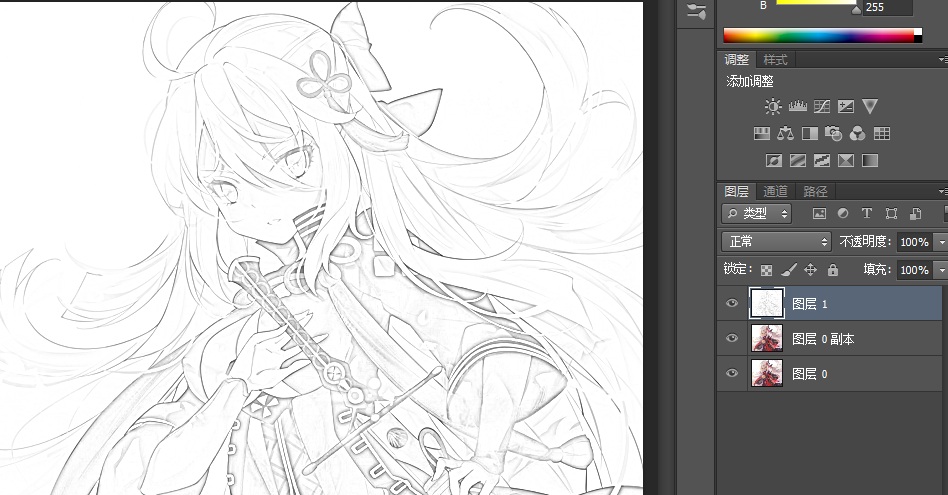The width and height of the screenshot is (948, 495).
Task: Click the yellow B color slider bar
Action: (x=816, y=2)
